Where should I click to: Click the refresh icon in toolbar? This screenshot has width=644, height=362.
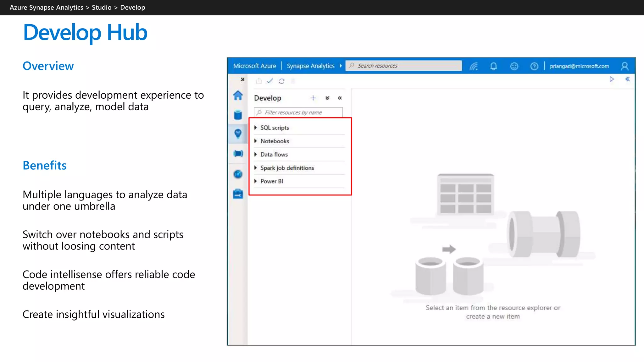click(x=281, y=81)
